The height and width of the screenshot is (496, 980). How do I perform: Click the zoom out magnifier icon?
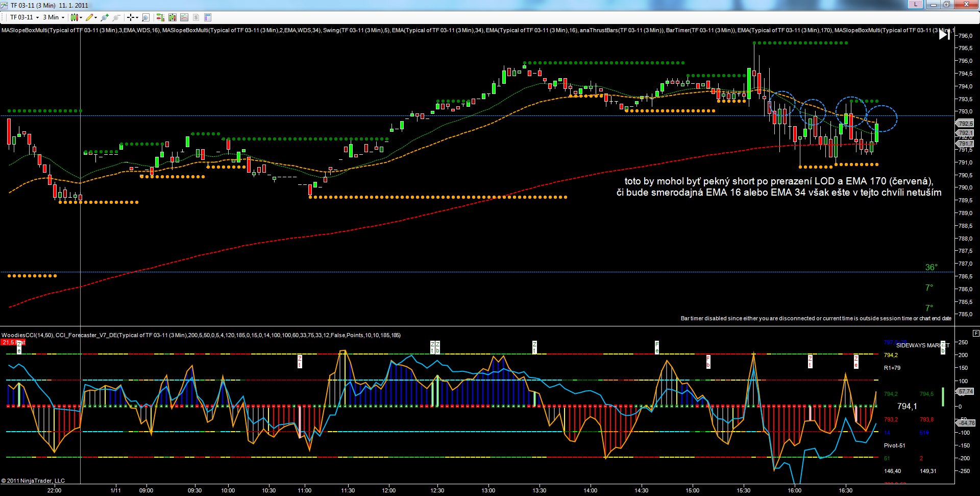point(116,17)
